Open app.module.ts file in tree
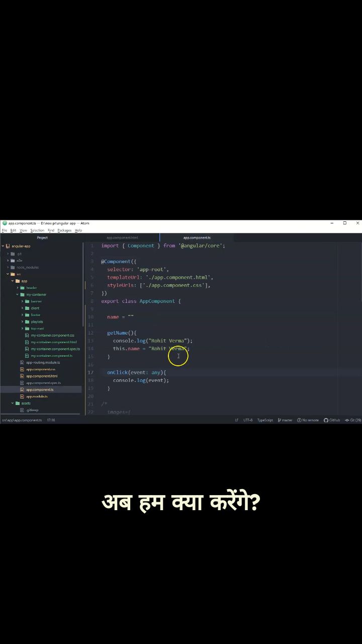 tap(37, 396)
